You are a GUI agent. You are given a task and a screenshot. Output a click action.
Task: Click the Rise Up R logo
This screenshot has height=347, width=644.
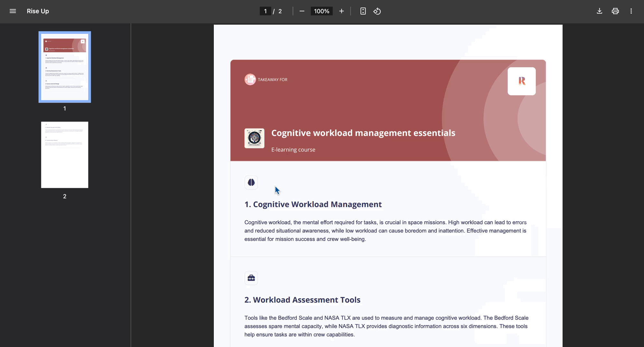point(521,81)
